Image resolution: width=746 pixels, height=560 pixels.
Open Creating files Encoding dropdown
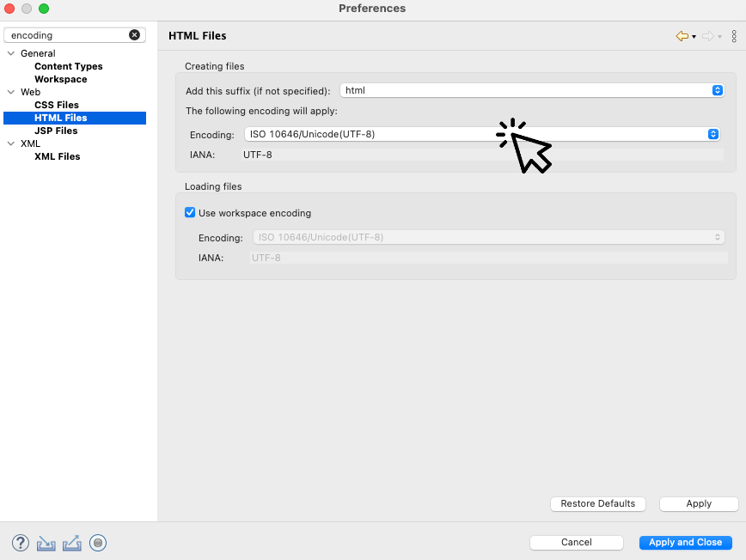pos(482,134)
